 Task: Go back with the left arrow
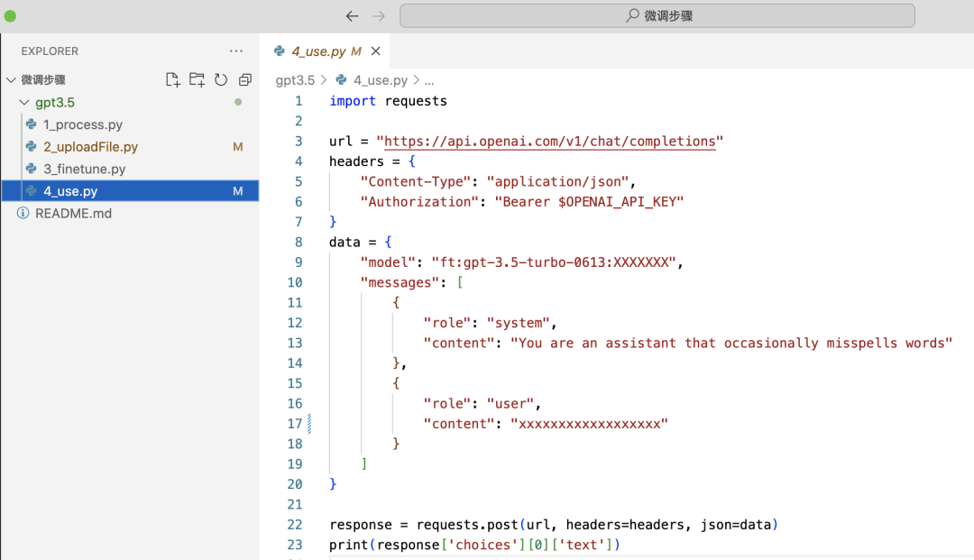(353, 16)
